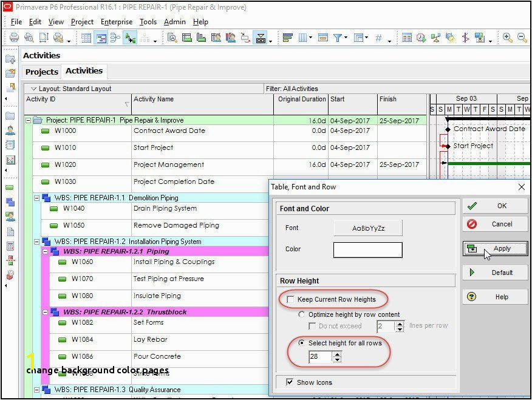Screen dimensions: 532x400
Task: Collapse WBS PIPE REPAIR-1.2.1 Piping group
Action: (x=46, y=251)
